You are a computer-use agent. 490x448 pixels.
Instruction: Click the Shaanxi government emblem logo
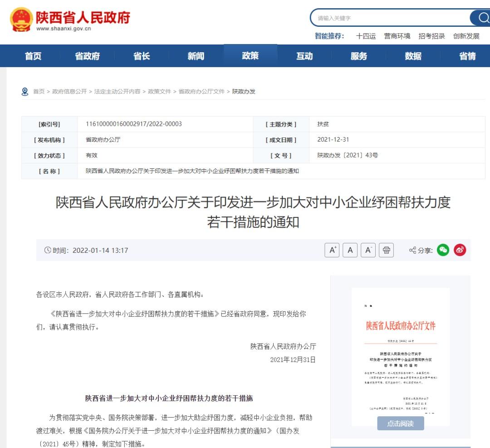point(21,20)
